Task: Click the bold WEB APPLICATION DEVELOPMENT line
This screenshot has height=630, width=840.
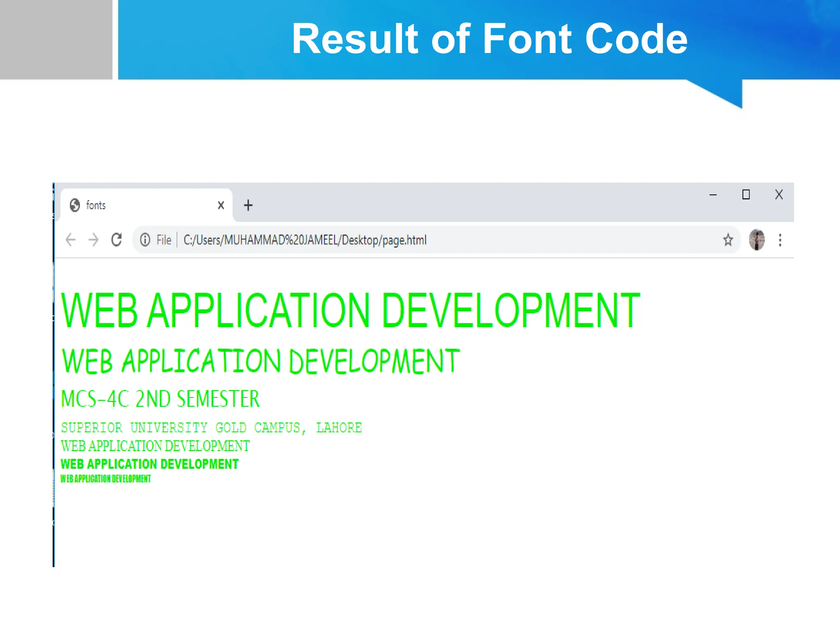Action: [149, 464]
